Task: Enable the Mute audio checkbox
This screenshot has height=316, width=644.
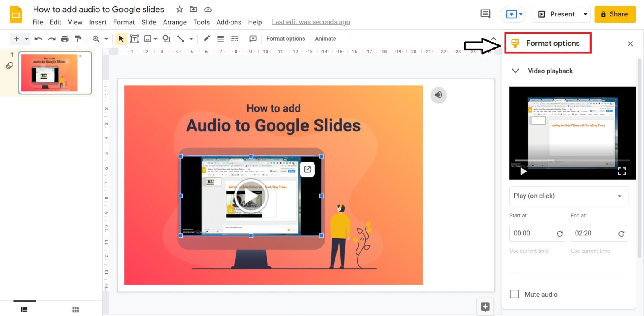Action: click(514, 294)
